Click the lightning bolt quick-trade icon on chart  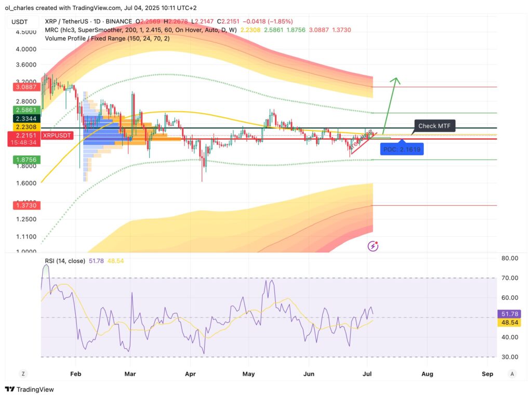point(373,246)
